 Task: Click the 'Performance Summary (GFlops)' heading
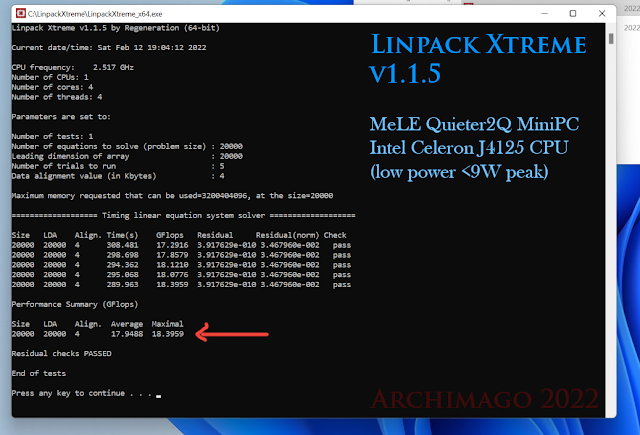[75, 304]
